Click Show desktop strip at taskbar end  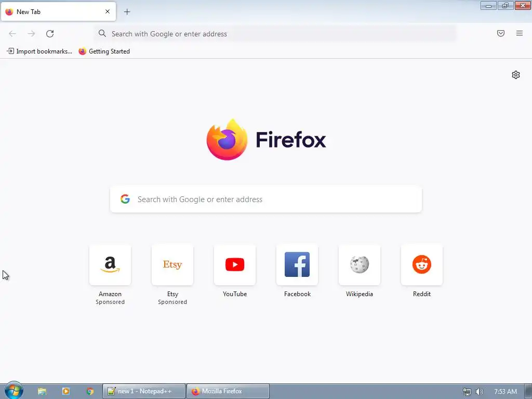(x=528, y=392)
